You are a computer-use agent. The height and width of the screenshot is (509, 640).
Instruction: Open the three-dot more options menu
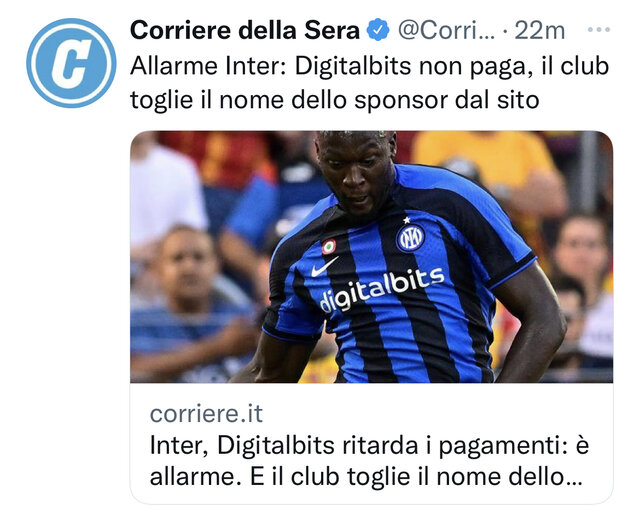click(x=598, y=29)
